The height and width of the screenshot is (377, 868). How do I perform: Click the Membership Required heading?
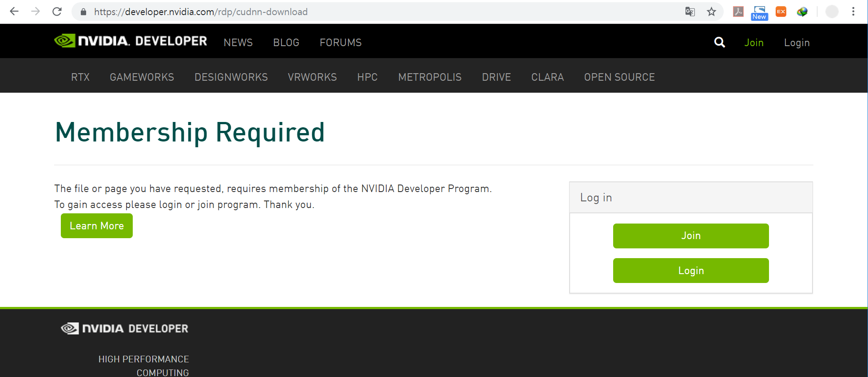[x=190, y=132]
